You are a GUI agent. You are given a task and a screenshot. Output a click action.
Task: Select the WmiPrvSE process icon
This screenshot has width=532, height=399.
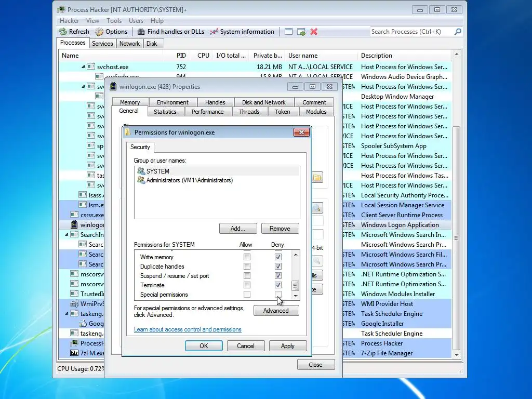coord(74,303)
